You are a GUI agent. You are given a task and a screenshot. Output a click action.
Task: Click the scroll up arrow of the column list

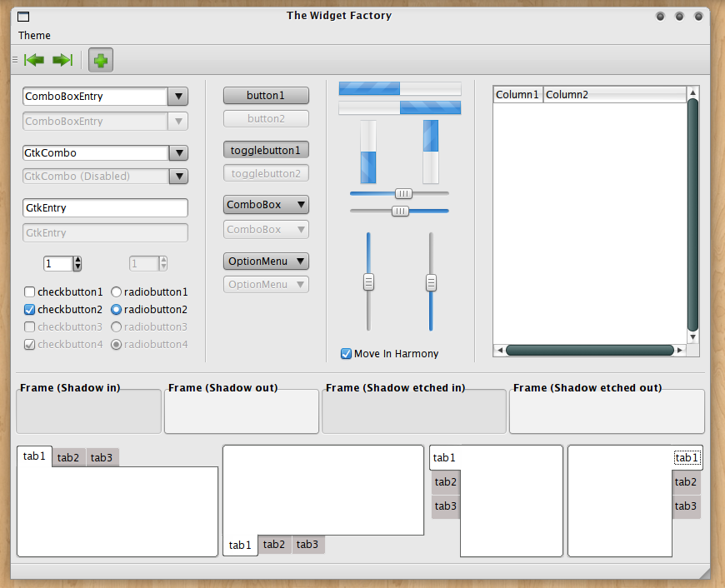click(692, 92)
